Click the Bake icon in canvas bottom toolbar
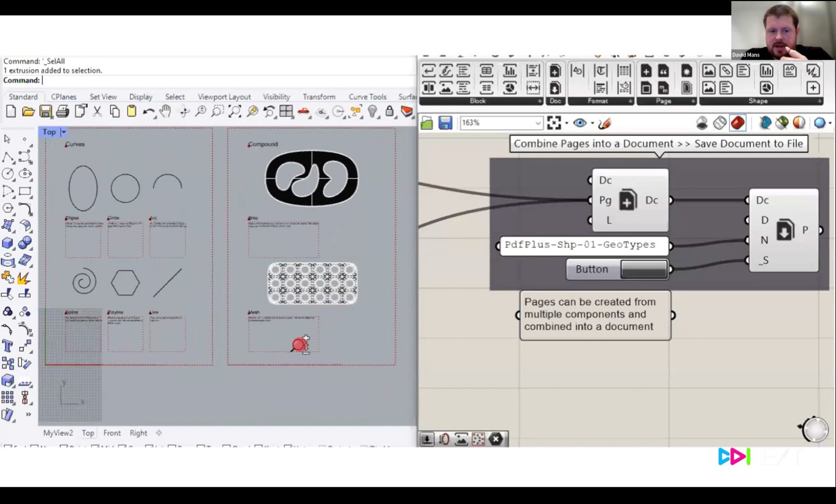 coord(427,439)
